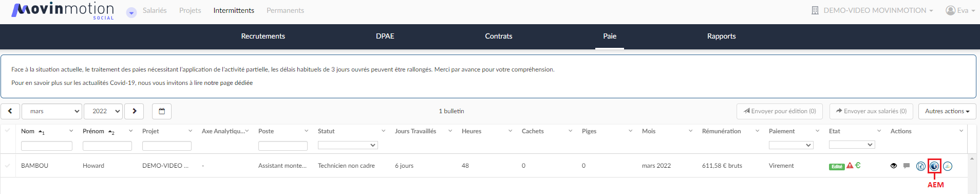980x194 pixels.
Task: Go to previous month with left arrow
Action: click(x=10, y=111)
